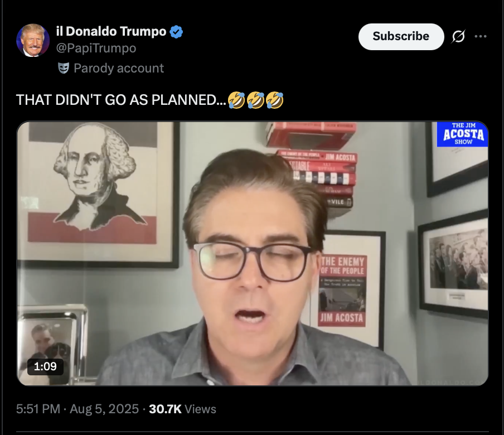The width and height of the screenshot is (504, 435).
Task: Open the three-dot more options menu
Action: 481,36
